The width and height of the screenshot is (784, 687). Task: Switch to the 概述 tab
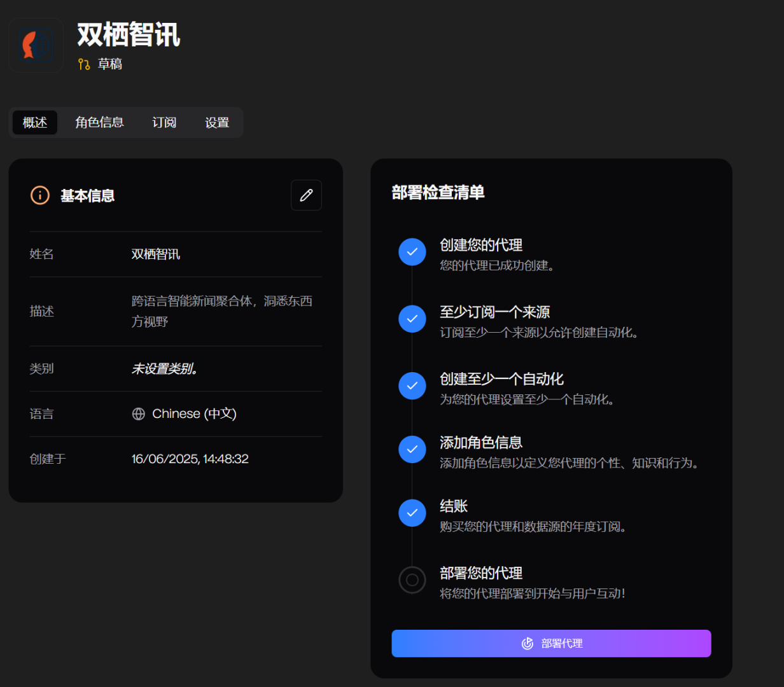[35, 123]
